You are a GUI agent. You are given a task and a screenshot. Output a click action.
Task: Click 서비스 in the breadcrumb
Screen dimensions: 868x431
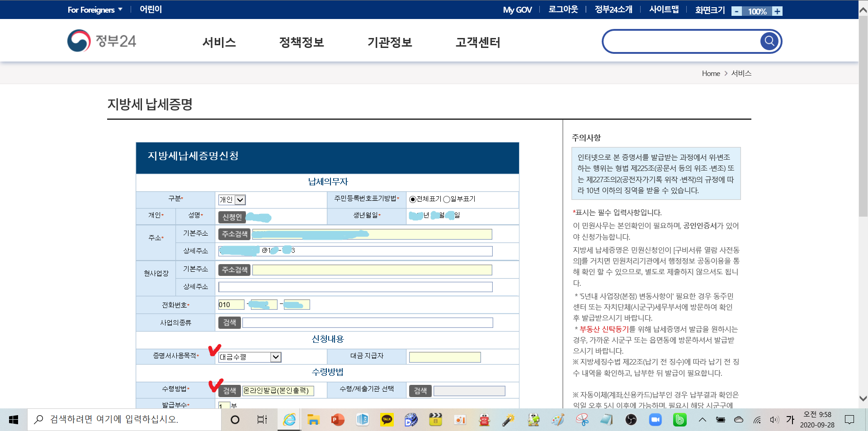coord(741,73)
